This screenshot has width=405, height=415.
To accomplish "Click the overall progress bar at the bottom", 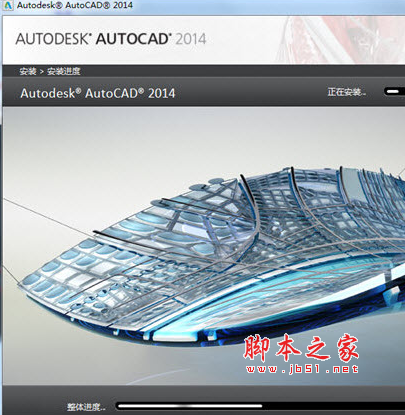I will tap(260, 406).
